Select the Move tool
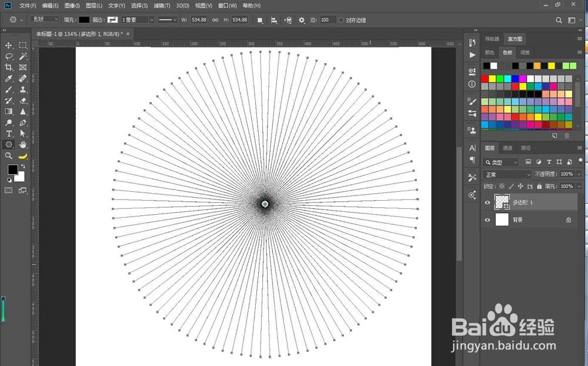This screenshot has height=366, width=588. tap(9, 45)
